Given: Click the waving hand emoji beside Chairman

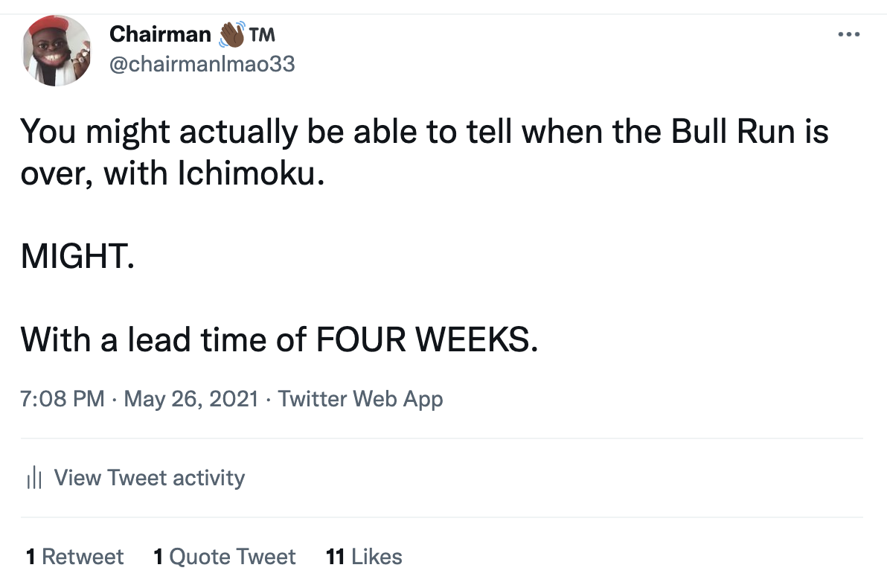Looking at the screenshot, I should [233, 33].
